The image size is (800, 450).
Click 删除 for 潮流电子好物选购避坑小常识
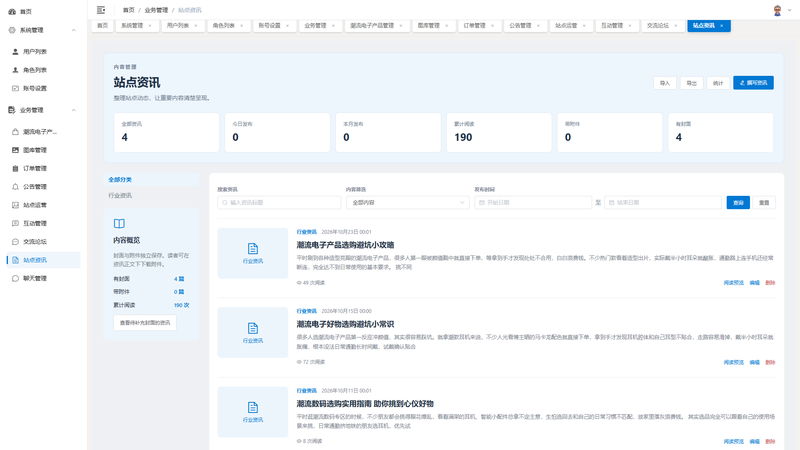(770, 362)
